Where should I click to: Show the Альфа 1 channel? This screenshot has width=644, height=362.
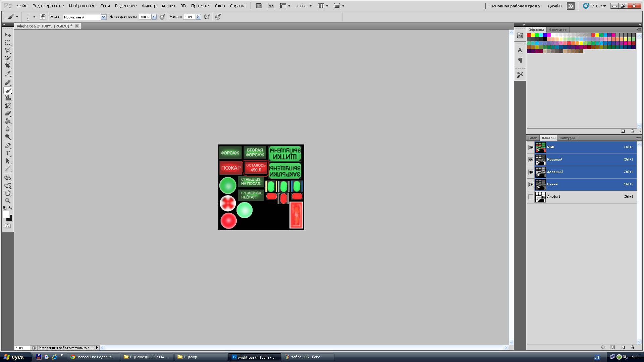[531, 197]
